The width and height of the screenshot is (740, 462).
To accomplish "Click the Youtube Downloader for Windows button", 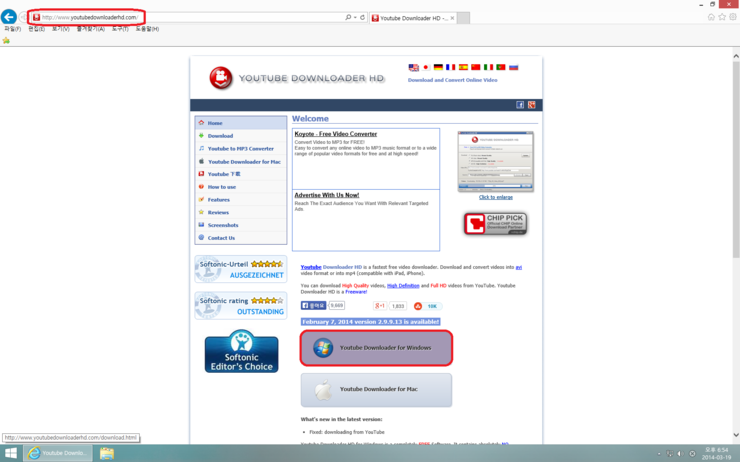I will coord(376,348).
